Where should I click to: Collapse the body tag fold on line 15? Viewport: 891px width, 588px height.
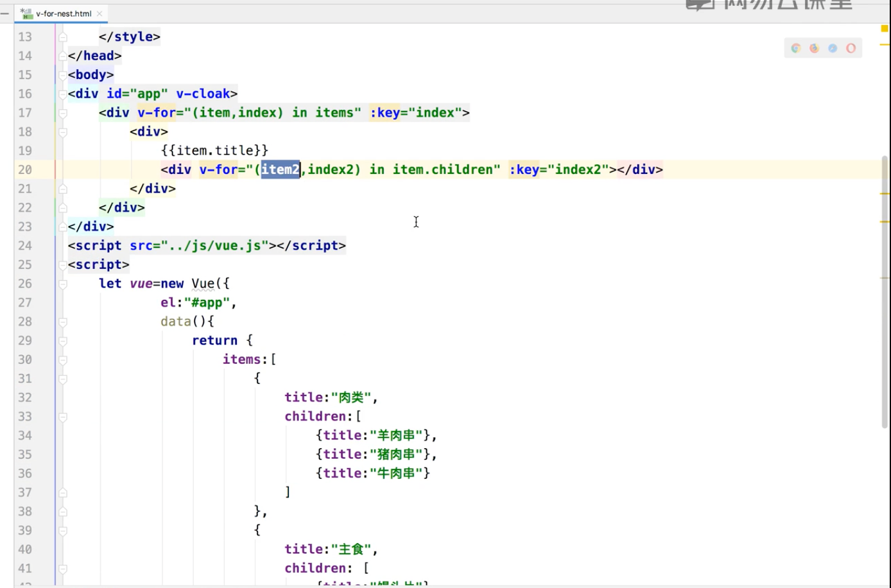(x=63, y=75)
